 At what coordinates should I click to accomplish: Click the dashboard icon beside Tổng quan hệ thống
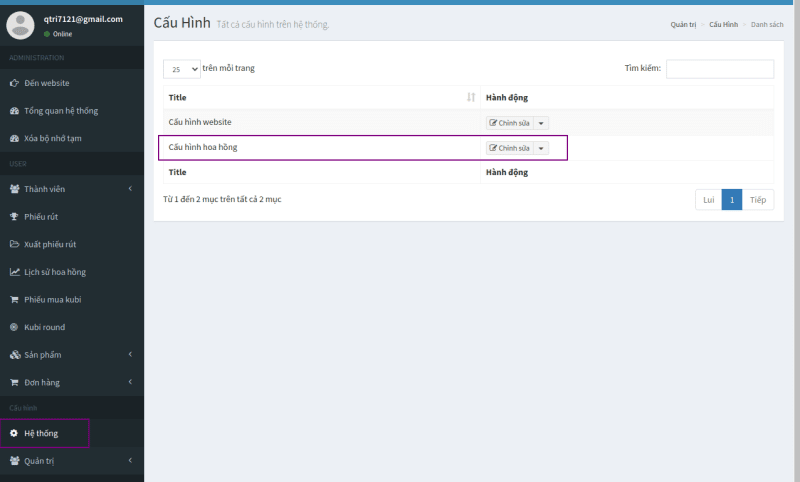(14, 111)
